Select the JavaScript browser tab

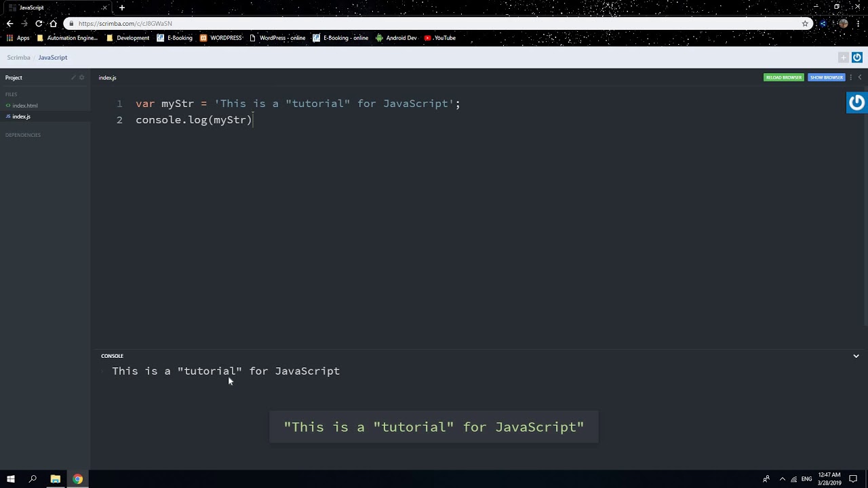point(57,7)
